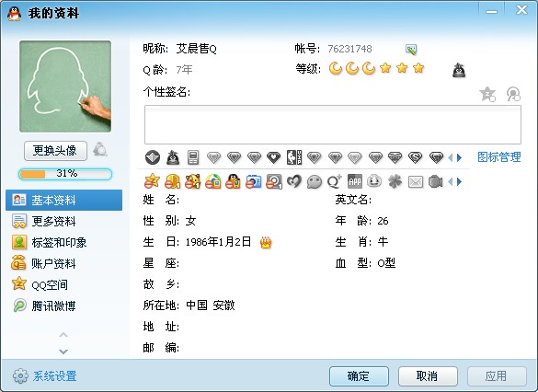Click the nickname 艾晨售Q

coord(196,49)
